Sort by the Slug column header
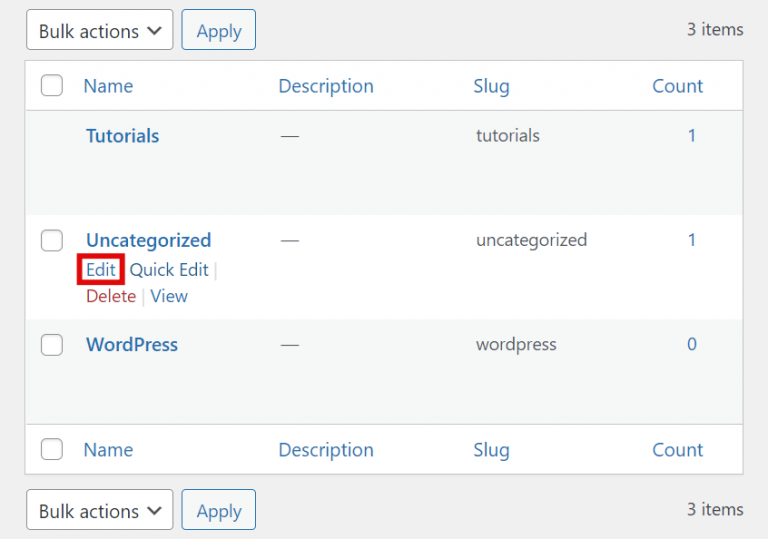The height and width of the screenshot is (539, 768). point(491,86)
